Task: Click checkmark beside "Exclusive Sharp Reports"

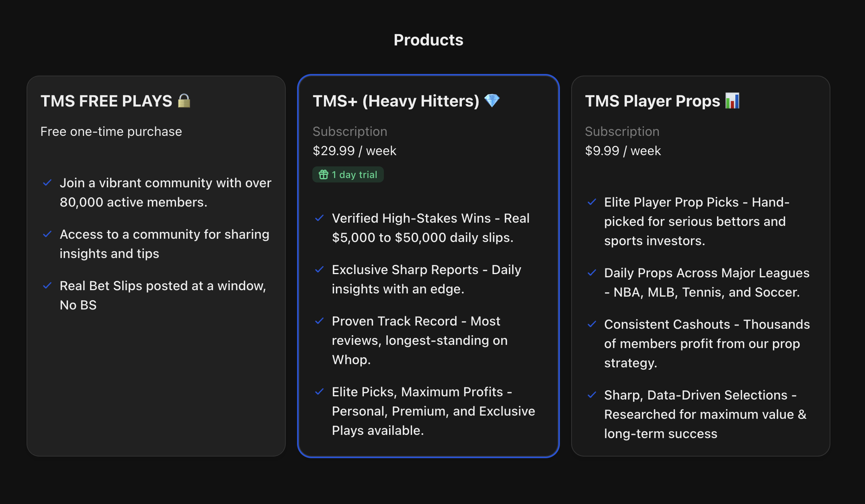Action: [320, 270]
